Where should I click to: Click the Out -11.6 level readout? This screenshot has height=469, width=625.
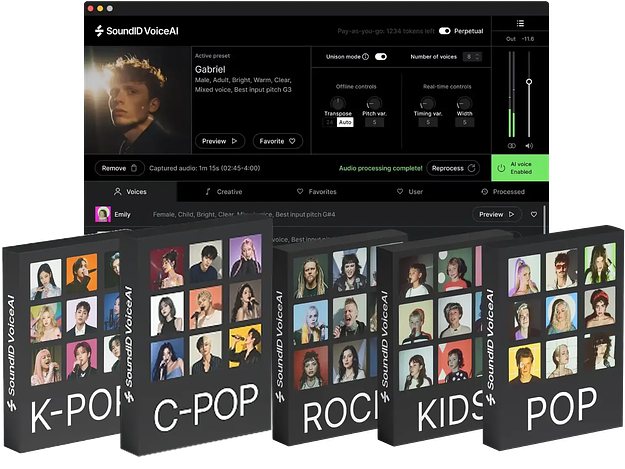(x=520, y=39)
